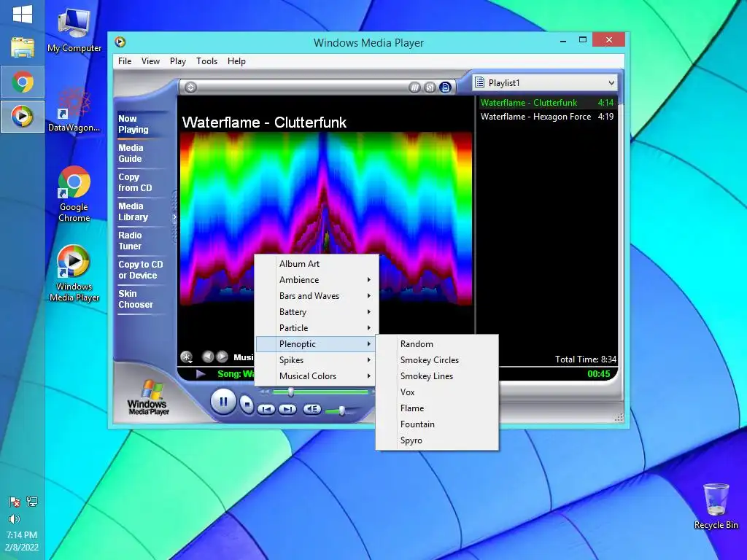Click the small play indicator beside Song text

[201, 374]
